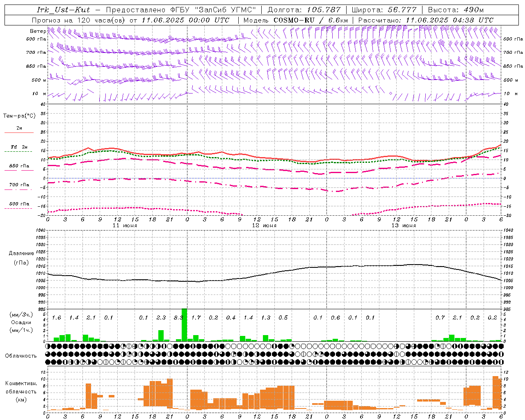Select the 'Облачность' cloud cover label

point(21,356)
